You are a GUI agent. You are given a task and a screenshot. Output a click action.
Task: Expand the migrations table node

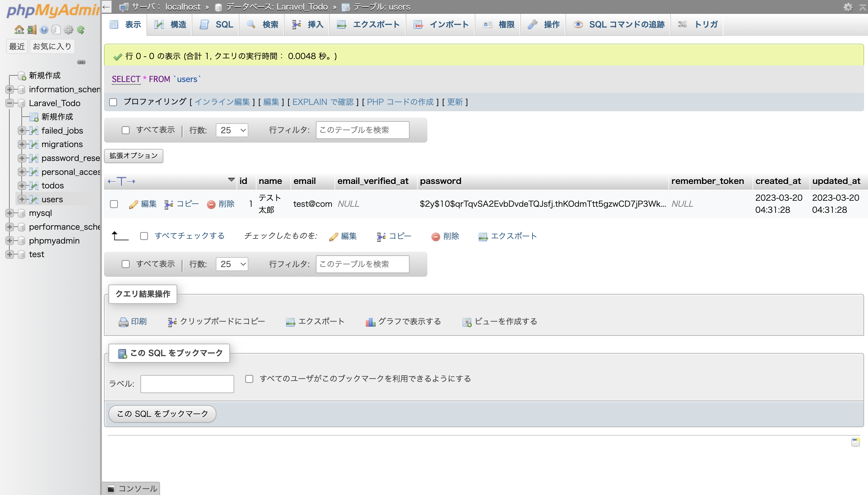(22, 144)
